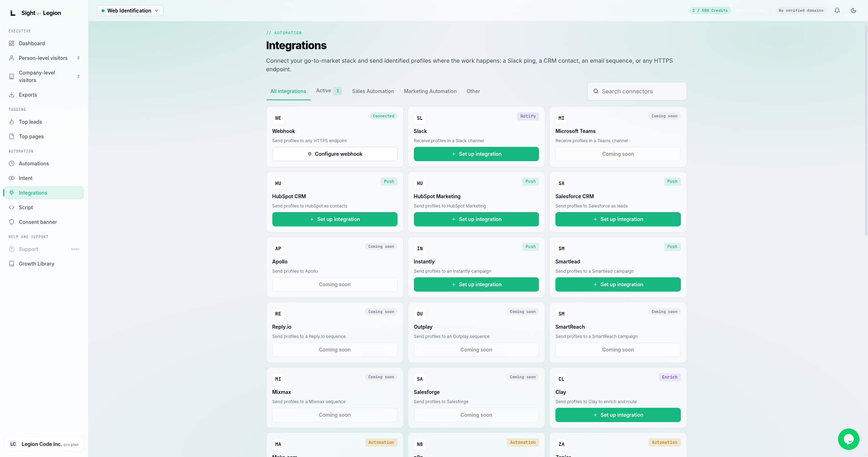Set up the Smartlead integration
This screenshot has height=457, width=868.
[618, 284]
